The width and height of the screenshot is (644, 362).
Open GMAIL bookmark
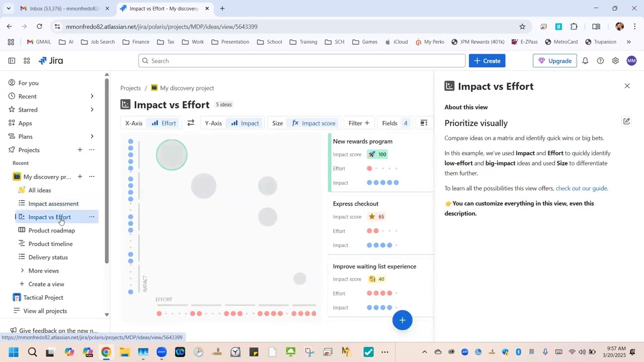click(39, 42)
